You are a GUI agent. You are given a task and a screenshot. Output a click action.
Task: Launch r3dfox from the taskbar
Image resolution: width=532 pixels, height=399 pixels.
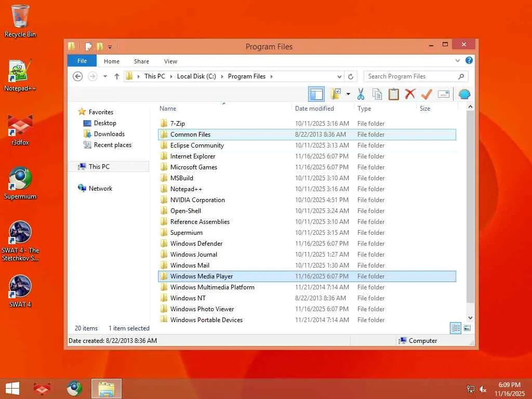click(x=42, y=388)
